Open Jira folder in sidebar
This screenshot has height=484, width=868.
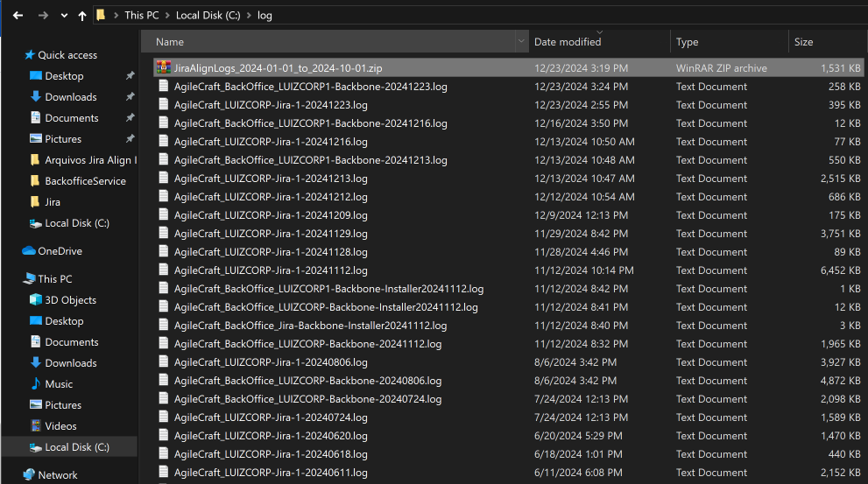(x=53, y=202)
